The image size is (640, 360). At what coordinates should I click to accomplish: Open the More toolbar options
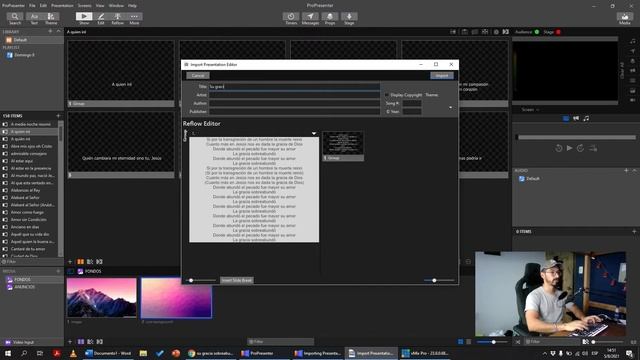point(134,18)
